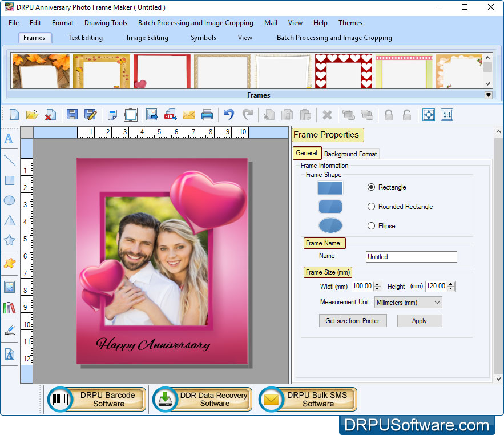Open the Help menu
This screenshot has height=435, width=504.
pos(320,23)
